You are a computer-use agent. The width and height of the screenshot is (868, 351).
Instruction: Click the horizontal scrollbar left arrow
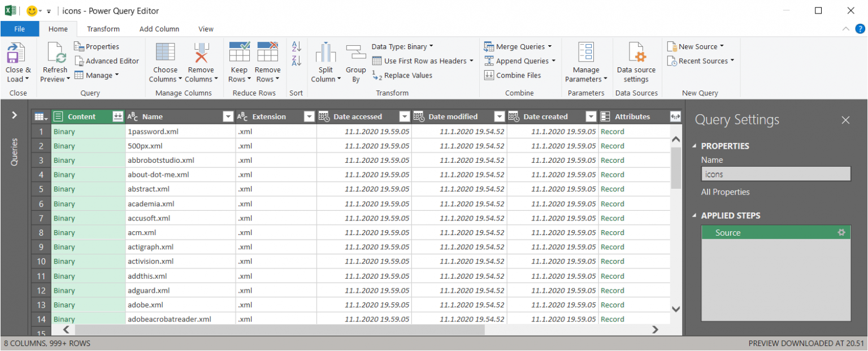[66, 330]
